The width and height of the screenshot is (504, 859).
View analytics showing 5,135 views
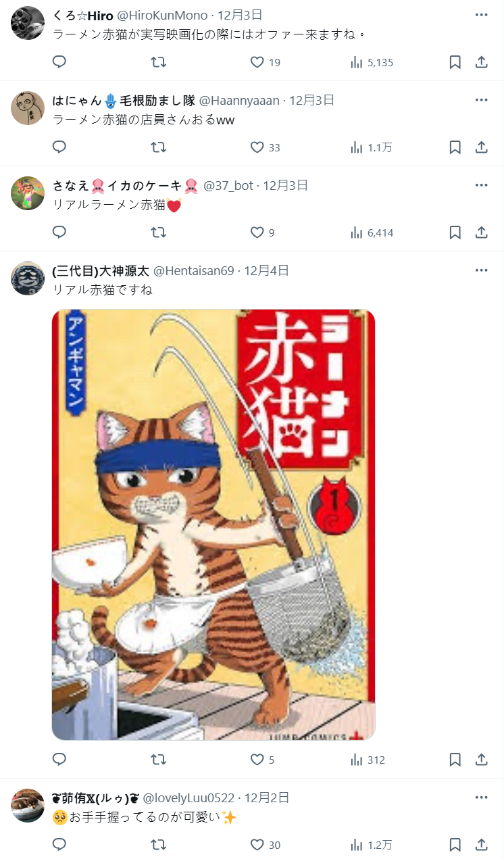pos(372,62)
